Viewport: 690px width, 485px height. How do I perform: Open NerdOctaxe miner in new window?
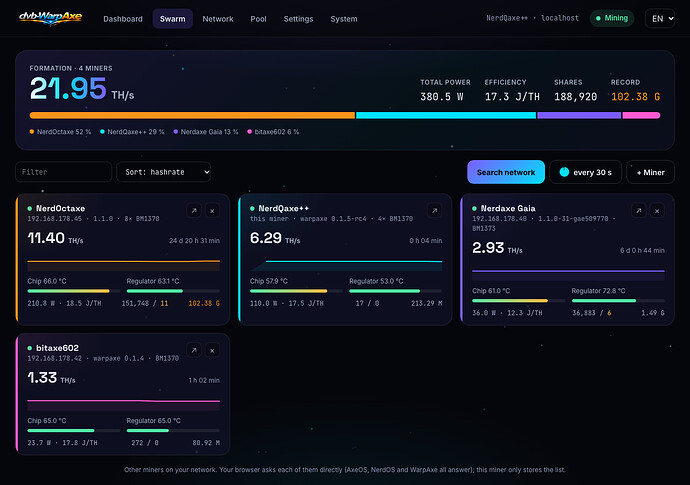[194, 211]
